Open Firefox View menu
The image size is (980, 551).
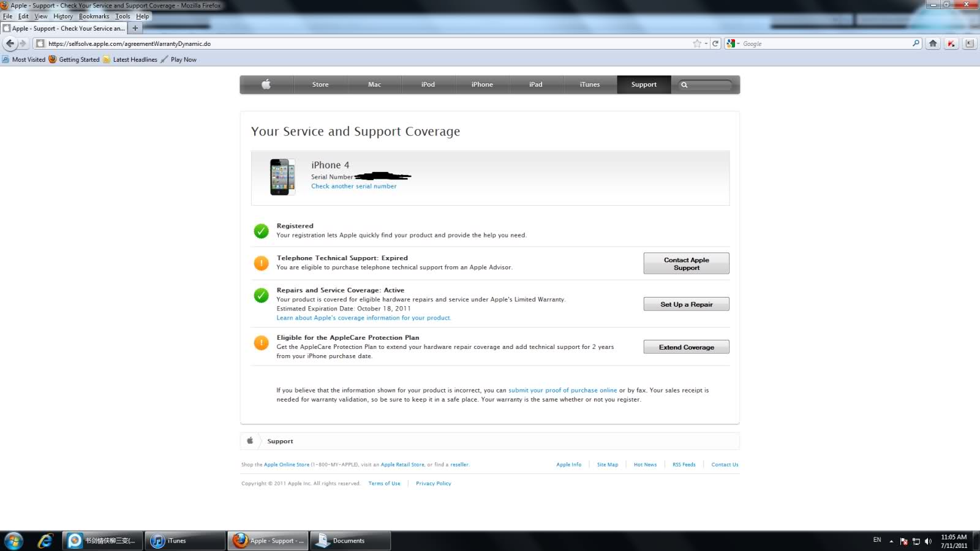click(x=41, y=17)
